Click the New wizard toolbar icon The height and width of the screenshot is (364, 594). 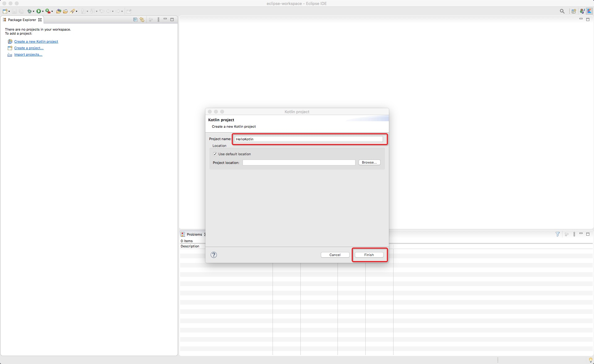point(5,11)
